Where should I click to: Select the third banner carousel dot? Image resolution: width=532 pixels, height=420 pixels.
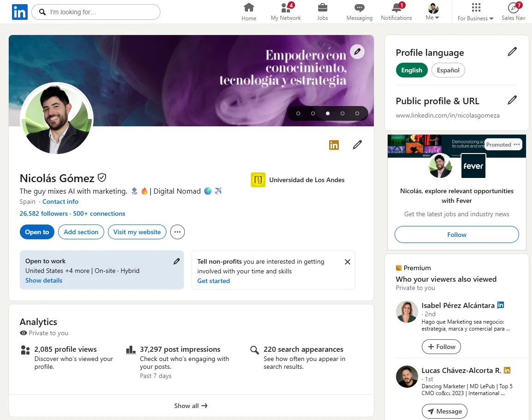328,113
